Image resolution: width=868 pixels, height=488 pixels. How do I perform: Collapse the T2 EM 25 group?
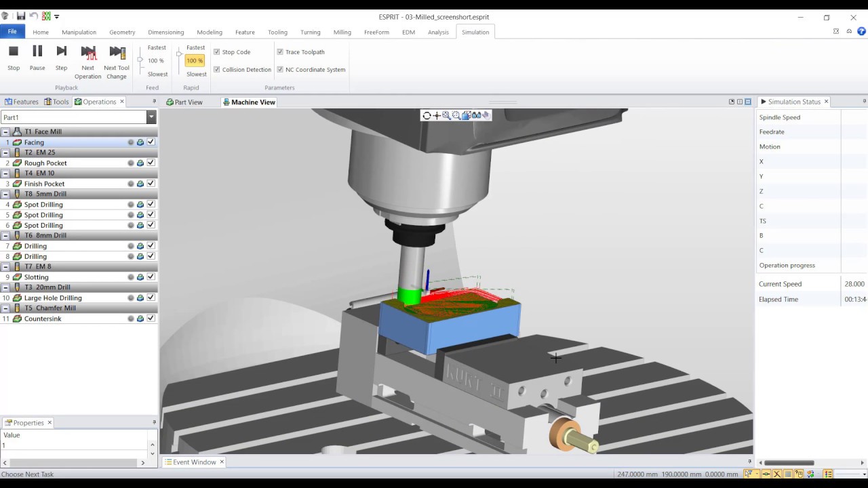coord(5,152)
